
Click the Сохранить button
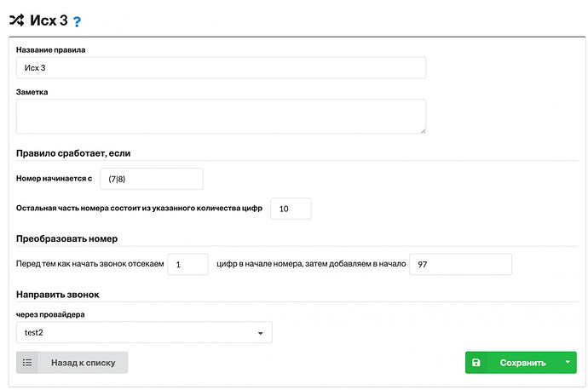[x=513, y=362]
